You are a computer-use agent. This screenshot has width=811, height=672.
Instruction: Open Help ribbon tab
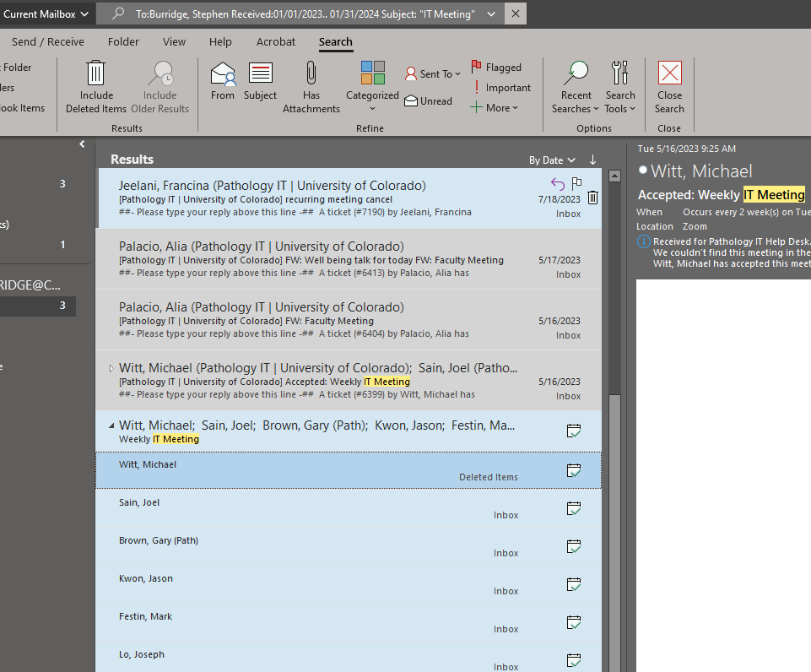(220, 42)
